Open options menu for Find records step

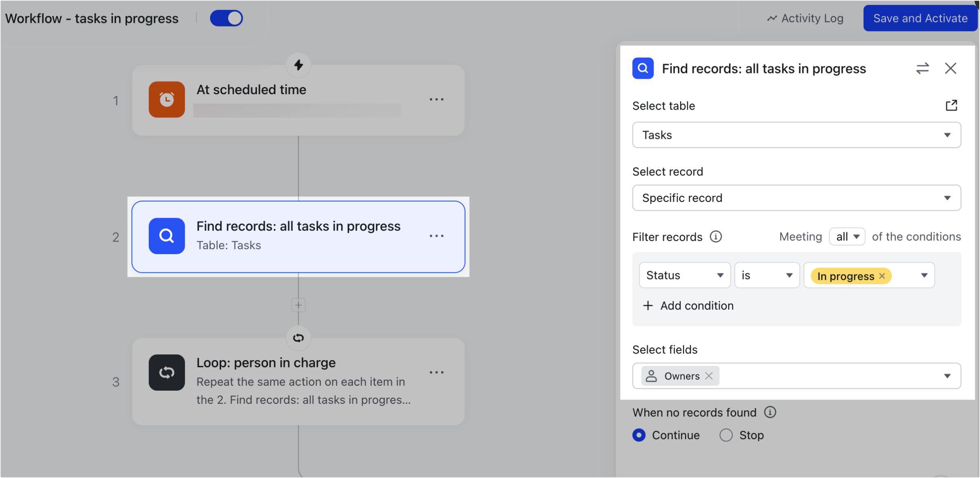pos(437,236)
